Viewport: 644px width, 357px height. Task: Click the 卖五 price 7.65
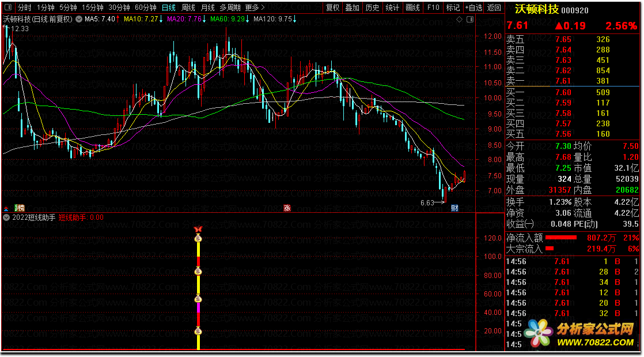[563, 40]
